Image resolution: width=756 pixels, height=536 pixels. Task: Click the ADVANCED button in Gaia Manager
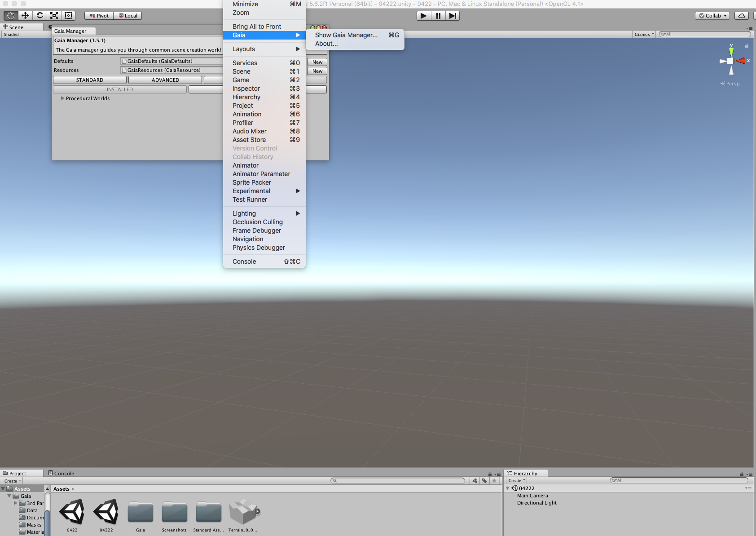pos(165,80)
